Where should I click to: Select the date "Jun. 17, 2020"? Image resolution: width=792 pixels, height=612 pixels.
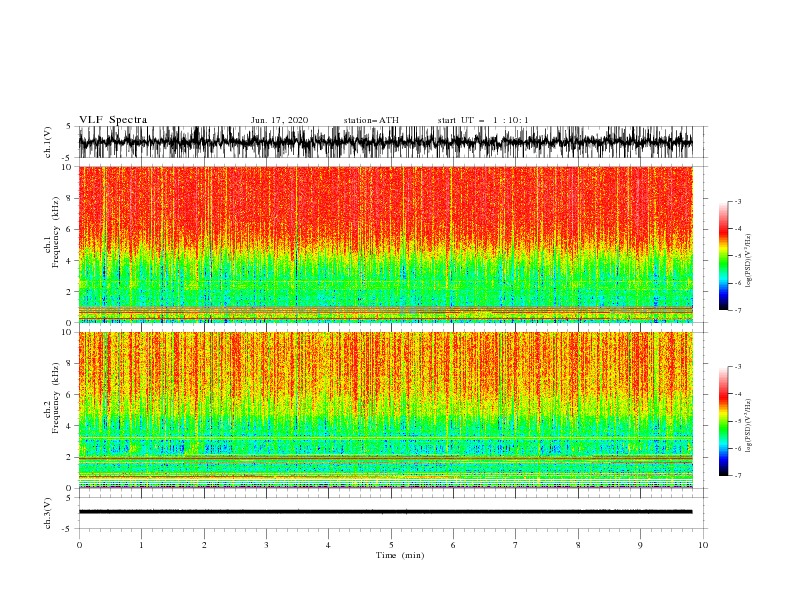point(279,120)
